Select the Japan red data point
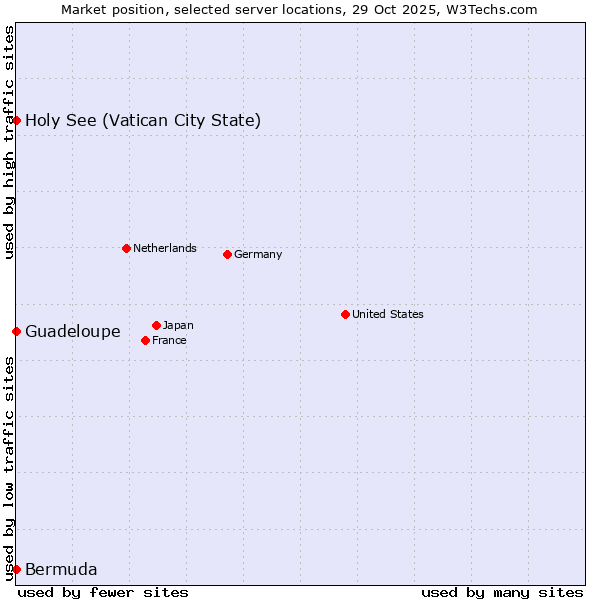This screenshot has width=600, height=600. click(x=156, y=325)
